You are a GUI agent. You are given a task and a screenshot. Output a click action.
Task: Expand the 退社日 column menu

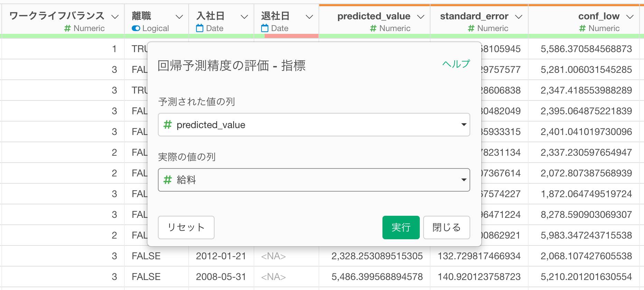[x=310, y=17]
